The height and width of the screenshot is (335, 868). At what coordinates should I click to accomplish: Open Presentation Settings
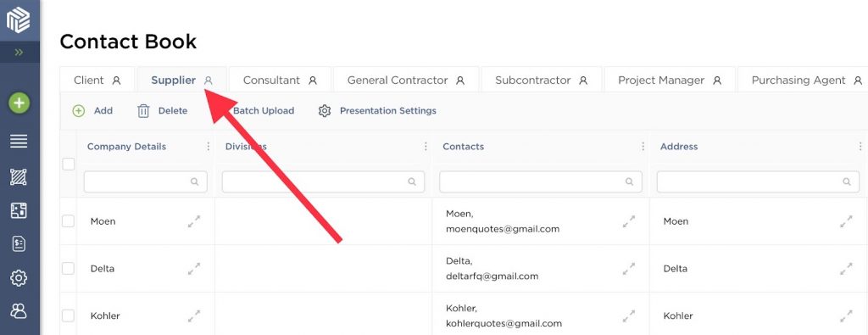pos(377,111)
